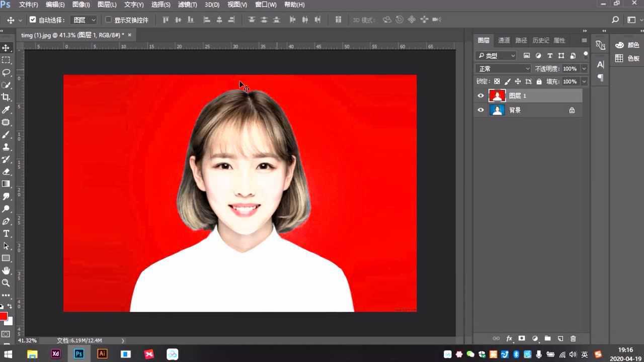Select the Pen tool
Image resolution: width=644 pixels, height=362 pixels.
point(6,221)
